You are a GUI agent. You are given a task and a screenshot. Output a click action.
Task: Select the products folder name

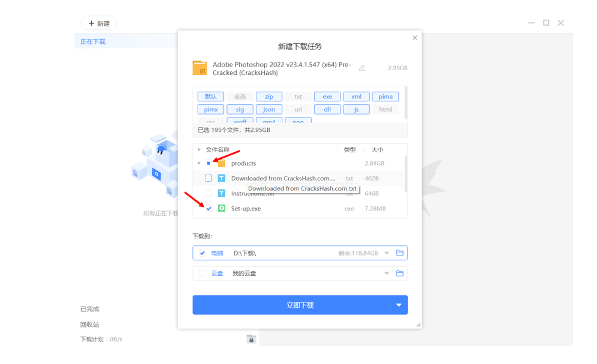(x=244, y=163)
